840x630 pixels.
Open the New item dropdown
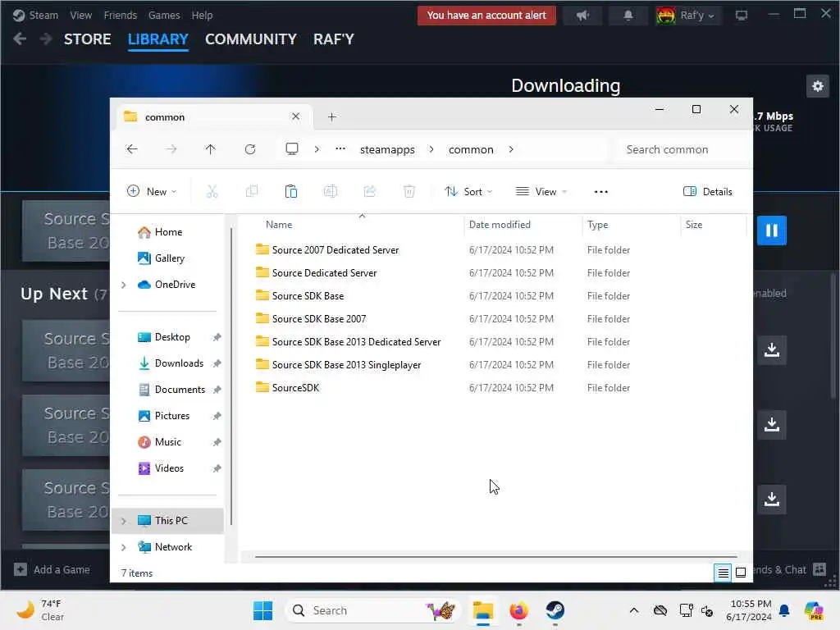[x=152, y=191]
